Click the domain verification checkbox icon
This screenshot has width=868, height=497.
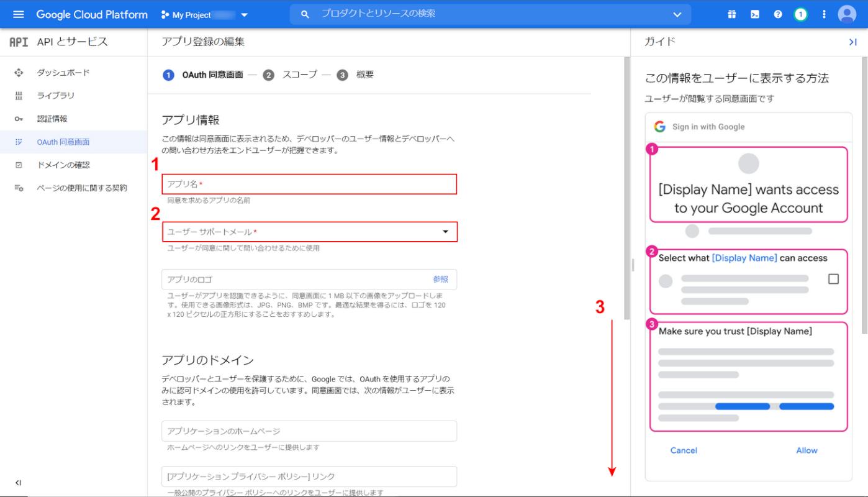[x=19, y=165]
